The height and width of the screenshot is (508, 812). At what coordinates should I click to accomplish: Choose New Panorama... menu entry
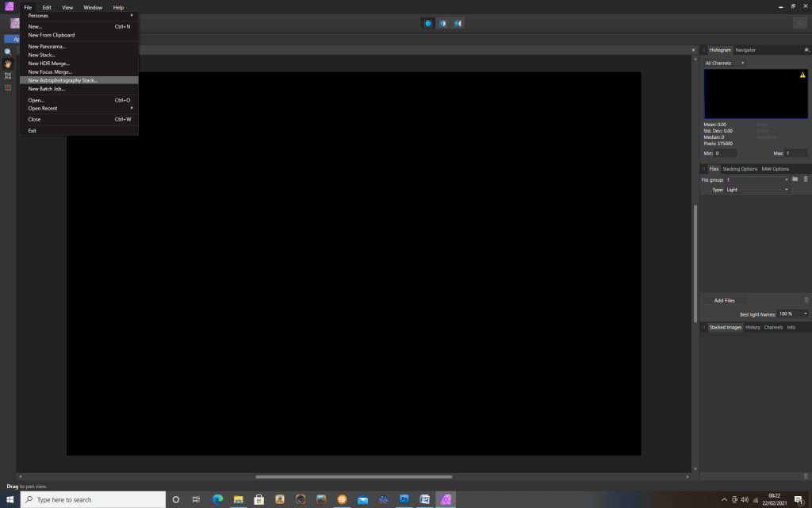tap(79, 47)
